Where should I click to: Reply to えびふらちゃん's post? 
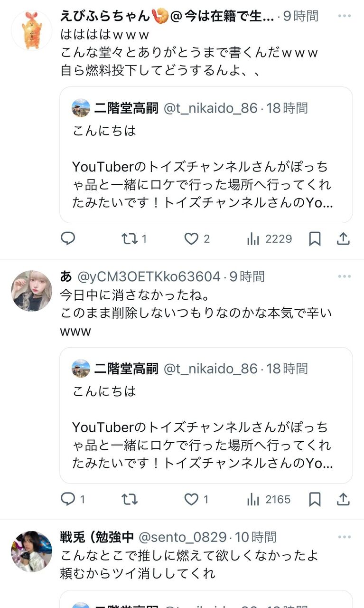(68, 238)
